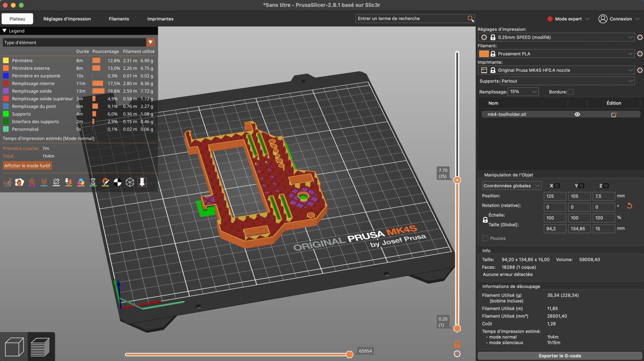Toggle tool marker nozzle icon

tap(142, 183)
